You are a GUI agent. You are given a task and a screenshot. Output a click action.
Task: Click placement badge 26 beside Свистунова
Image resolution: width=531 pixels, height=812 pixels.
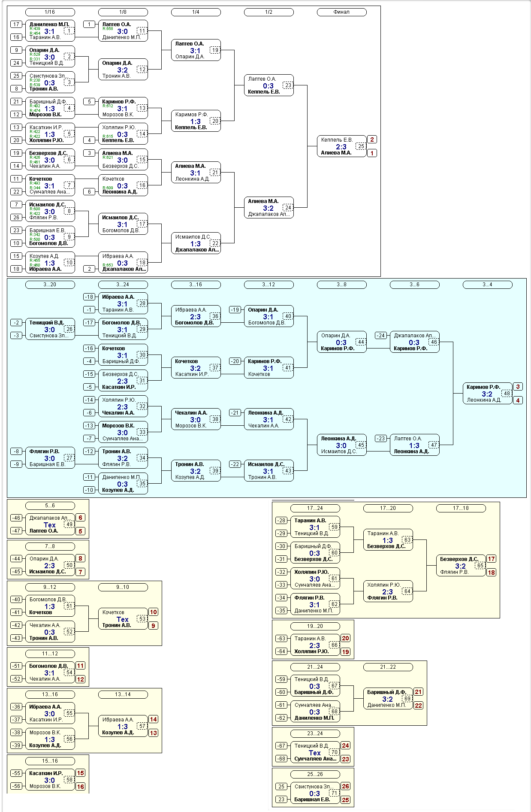(345, 786)
